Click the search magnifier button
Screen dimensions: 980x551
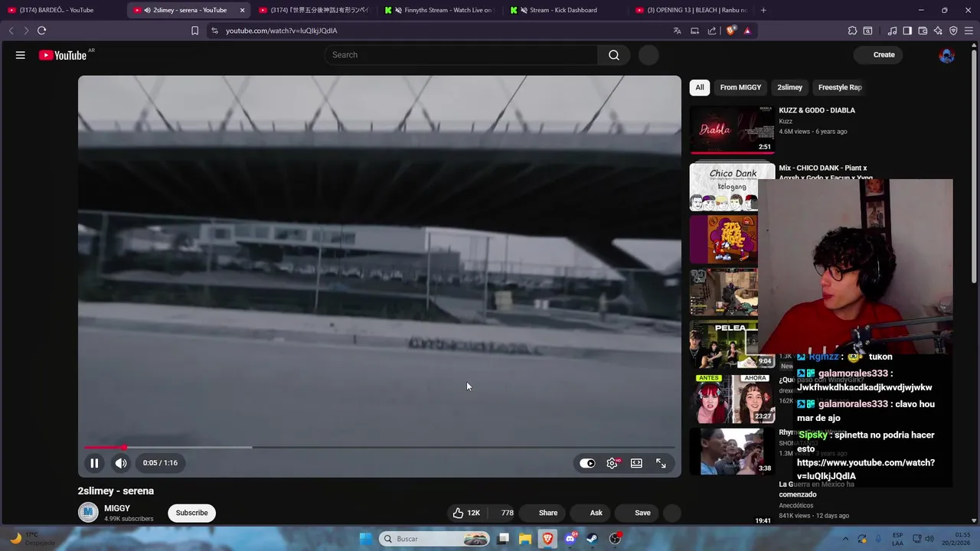tap(614, 55)
